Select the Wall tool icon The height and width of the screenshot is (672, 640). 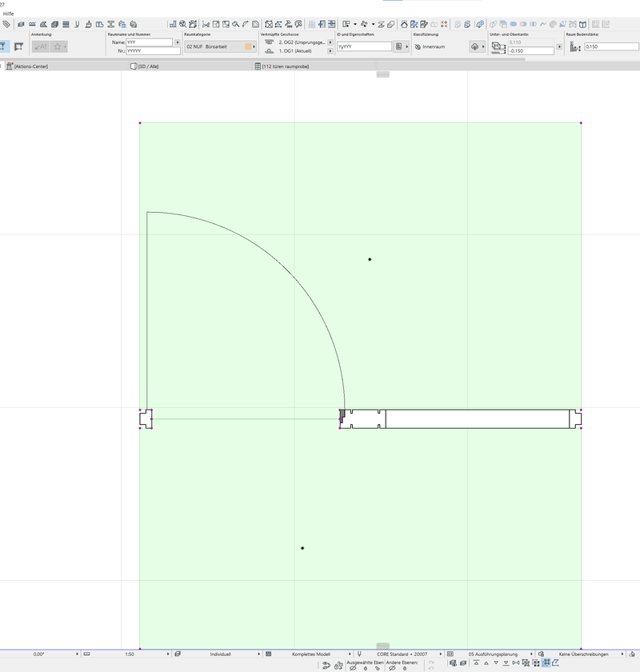point(21,25)
